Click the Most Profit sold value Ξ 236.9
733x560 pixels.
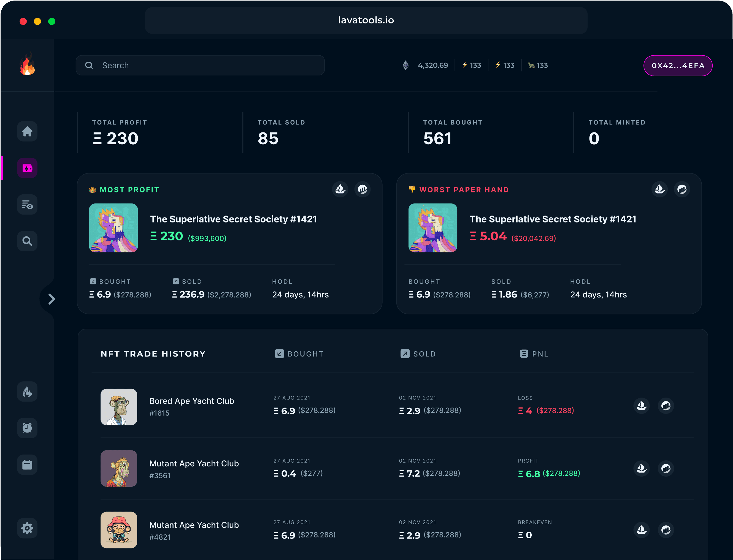pos(188,295)
